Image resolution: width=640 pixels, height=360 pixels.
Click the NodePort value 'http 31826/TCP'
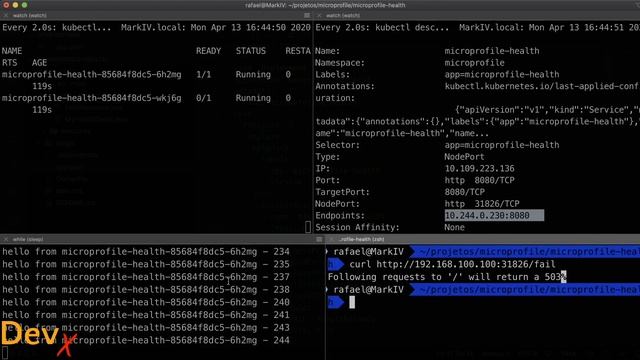pyautogui.click(x=482, y=204)
